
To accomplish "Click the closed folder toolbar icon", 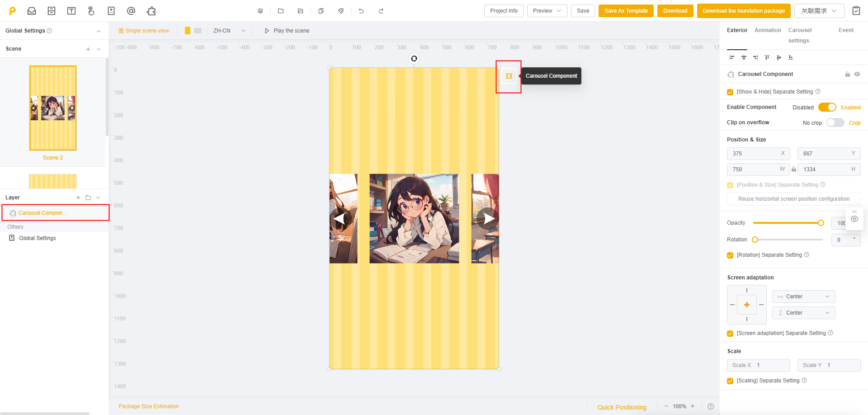I will pyautogui.click(x=281, y=11).
